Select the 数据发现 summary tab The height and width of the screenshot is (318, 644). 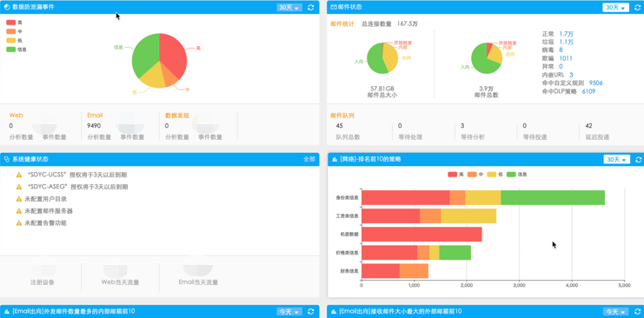pos(177,116)
